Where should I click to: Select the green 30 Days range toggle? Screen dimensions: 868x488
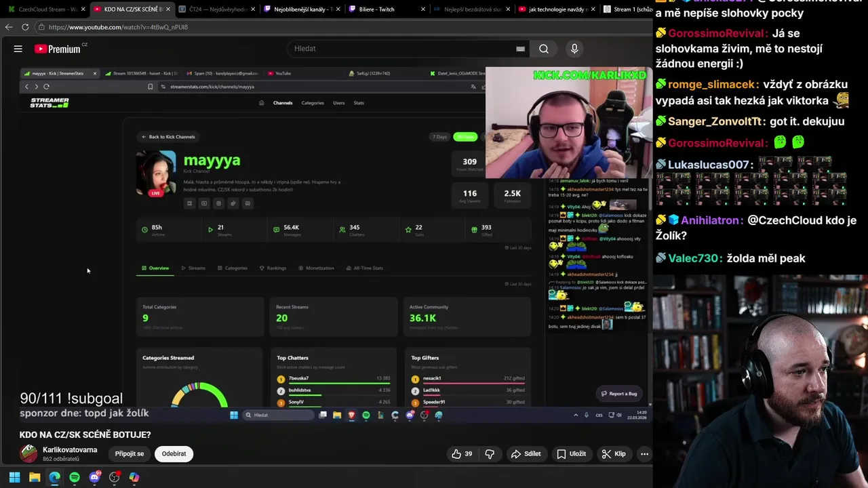click(465, 137)
